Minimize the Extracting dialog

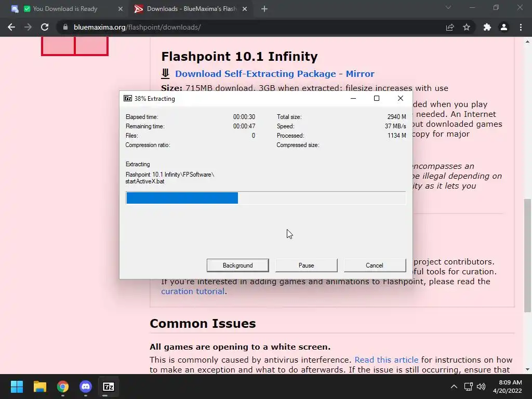click(x=353, y=98)
